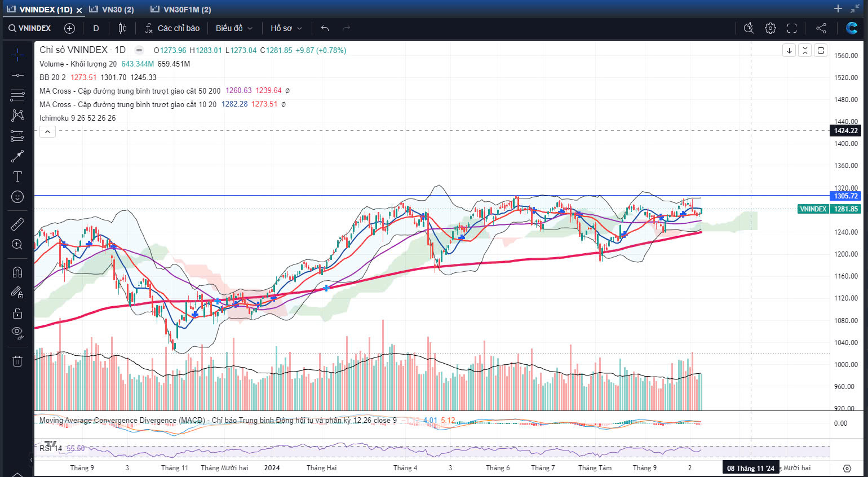Select the MA Cross 10 20 indicator legend
This screenshot has height=477, width=868.
pyautogui.click(x=128, y=104)
